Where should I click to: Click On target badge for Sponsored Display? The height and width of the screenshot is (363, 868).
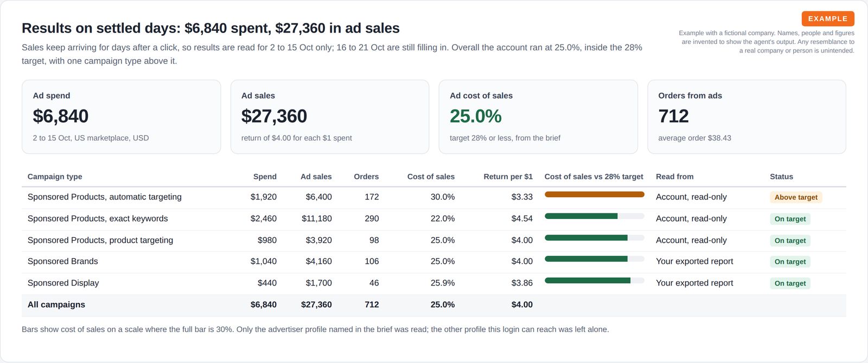tap(790, 283)
